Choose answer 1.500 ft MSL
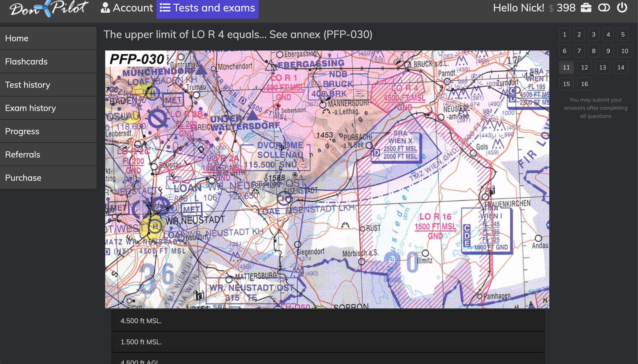Viewport: 638px width, 364px height. point(328,342)
